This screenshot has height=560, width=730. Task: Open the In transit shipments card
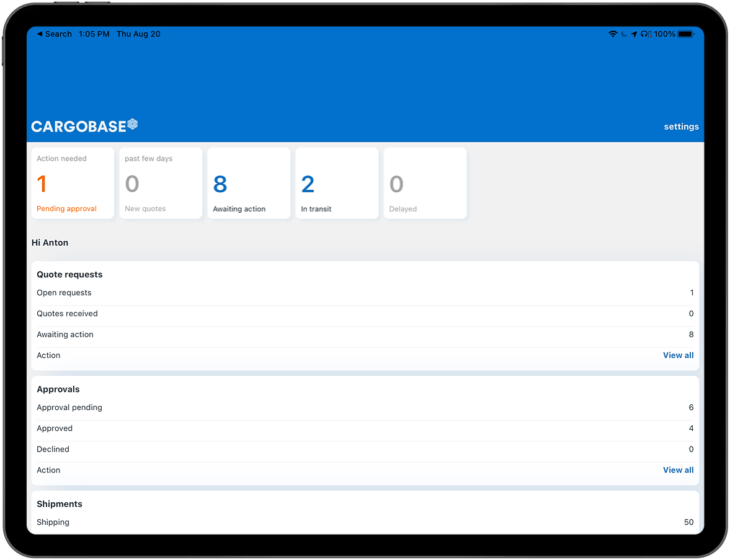click(337, 183)
